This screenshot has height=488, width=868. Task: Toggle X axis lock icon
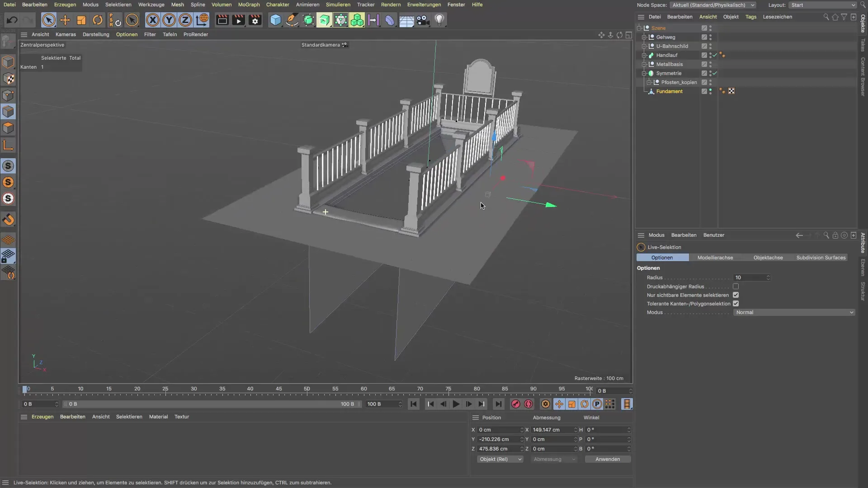point(153,20)
